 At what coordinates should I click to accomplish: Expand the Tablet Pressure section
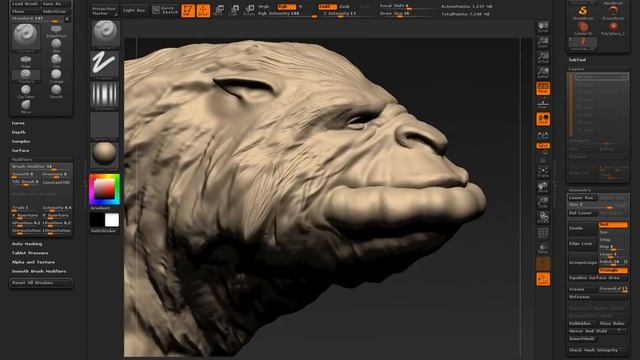tap(30, 253)
